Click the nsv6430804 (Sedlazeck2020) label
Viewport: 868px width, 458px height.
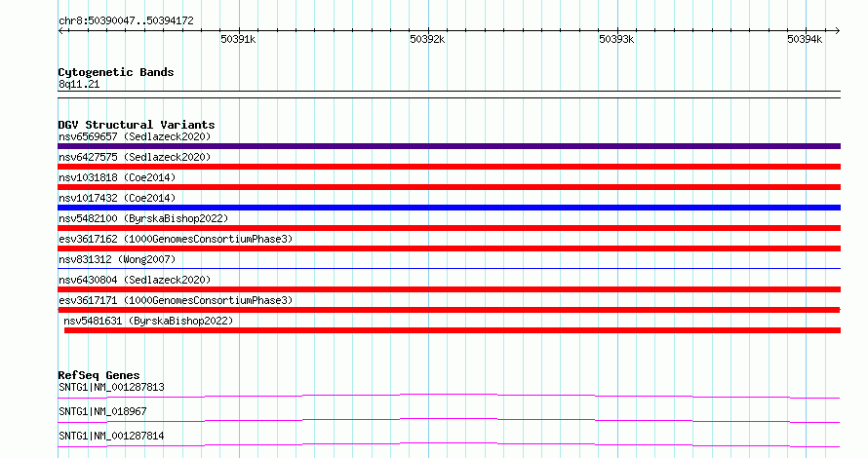click(135, 280)
